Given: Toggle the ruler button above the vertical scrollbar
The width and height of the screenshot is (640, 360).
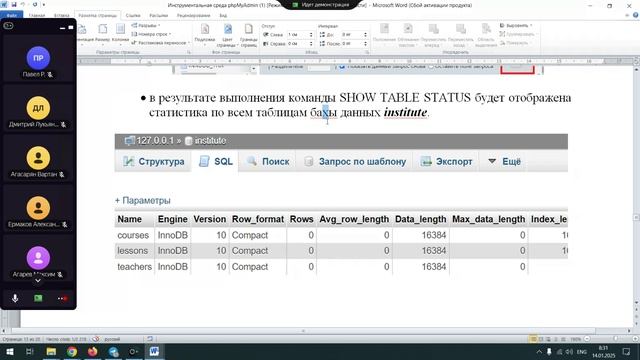Looking at the screenshot, I should pyautogui.click(x=636, y=62).
